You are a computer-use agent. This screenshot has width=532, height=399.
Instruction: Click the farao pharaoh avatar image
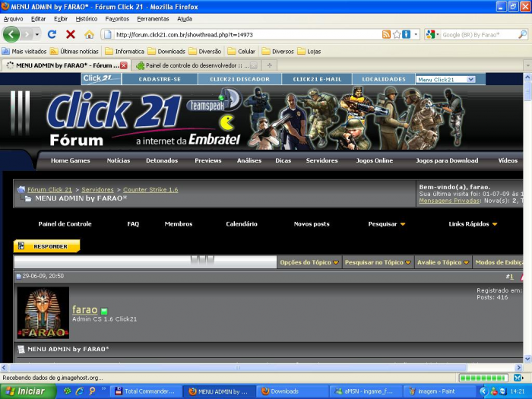(43, 312)
